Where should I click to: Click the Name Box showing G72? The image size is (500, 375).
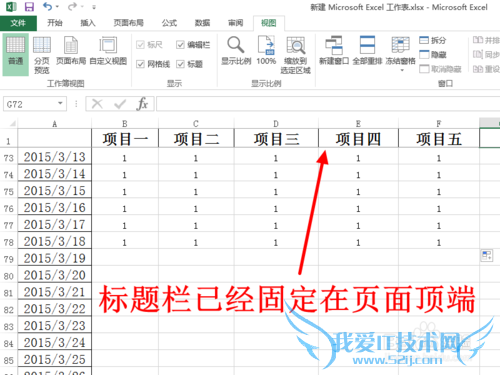click(30, 104)
